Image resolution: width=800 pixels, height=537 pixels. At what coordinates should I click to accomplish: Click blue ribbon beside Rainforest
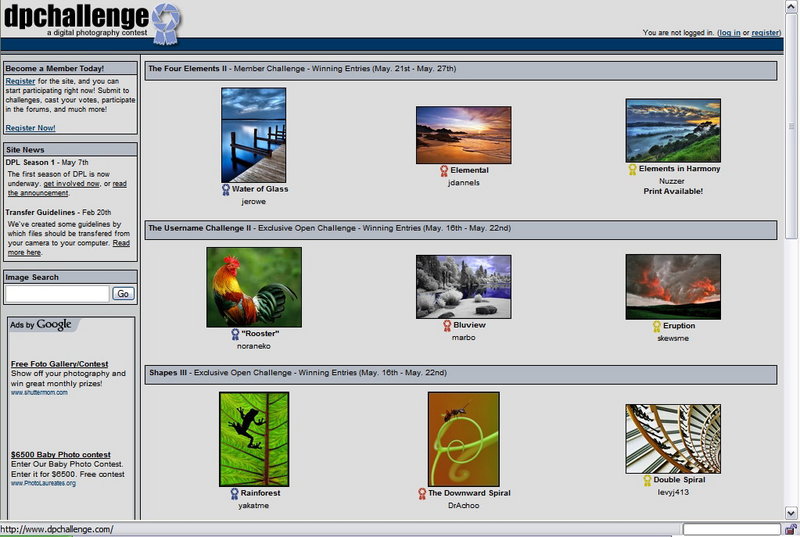click(234, 494)
